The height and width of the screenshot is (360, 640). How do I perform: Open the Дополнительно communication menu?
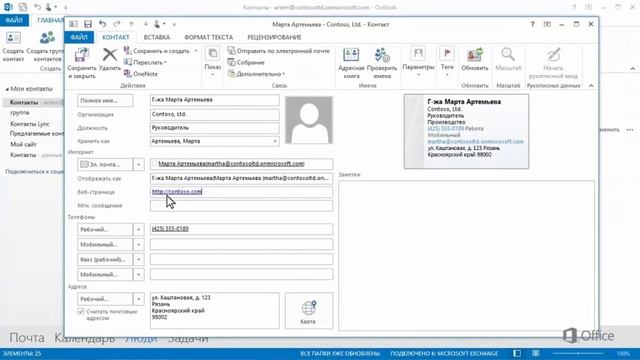click(x=257, y=74)
